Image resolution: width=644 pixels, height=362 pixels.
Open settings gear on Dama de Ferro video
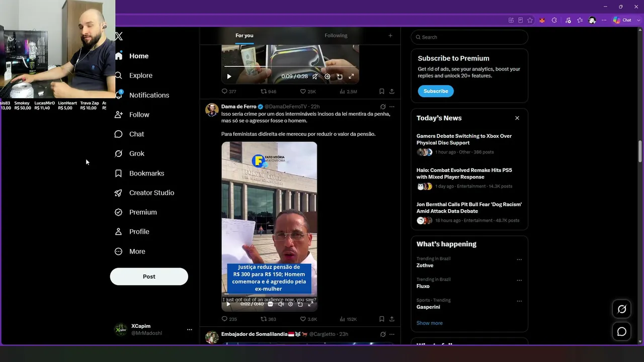pos(290,304)
